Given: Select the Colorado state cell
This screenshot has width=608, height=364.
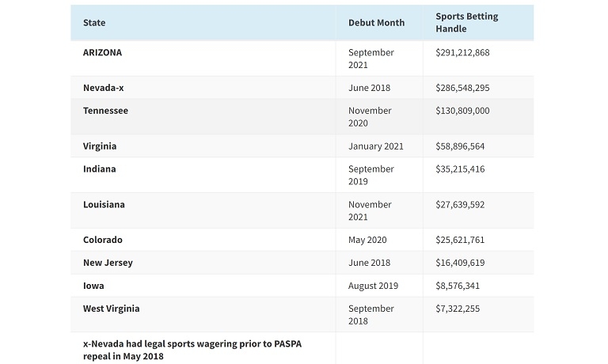Looking at the screenshot, I should pyautogui.click(x=102, y=240).
